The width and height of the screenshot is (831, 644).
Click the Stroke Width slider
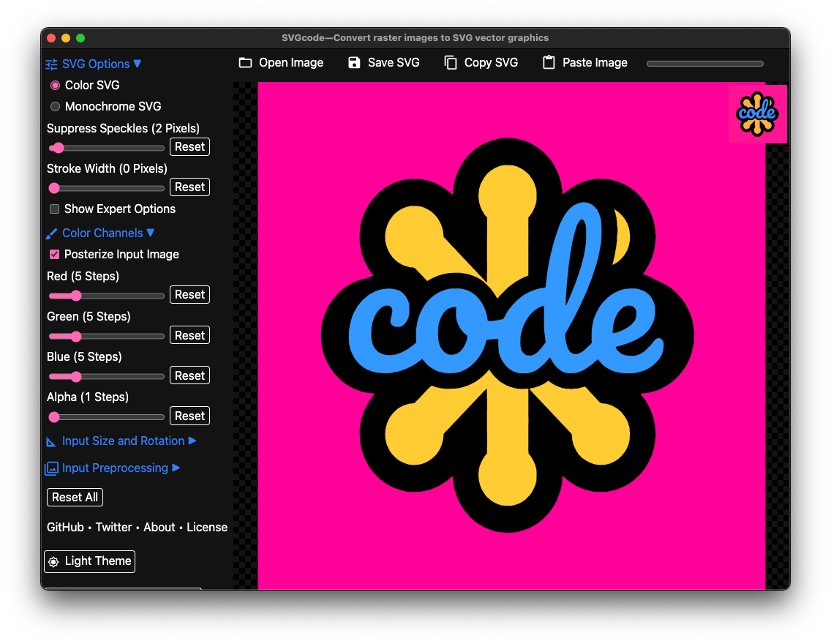point(107,188)
